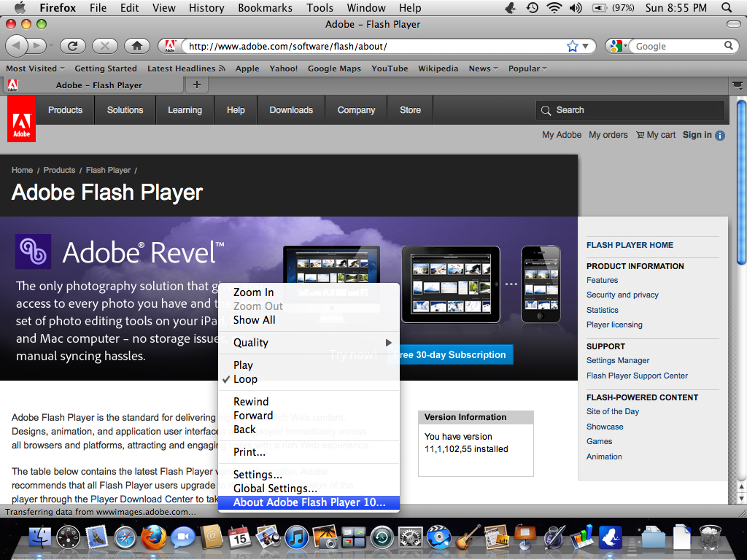Open the list all tabs button
The width and height of the screenshot is (747, 560).
[738, 85]
